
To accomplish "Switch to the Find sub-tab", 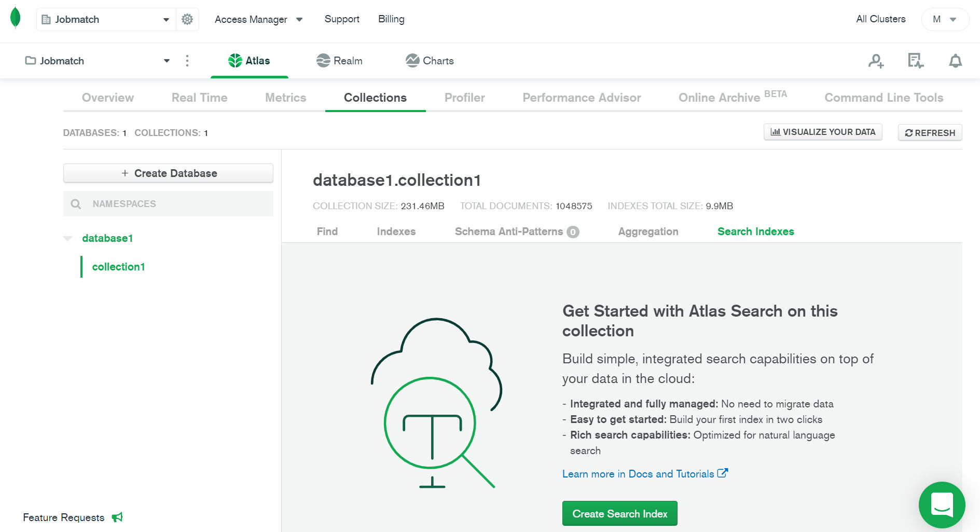I will (327, 231).
